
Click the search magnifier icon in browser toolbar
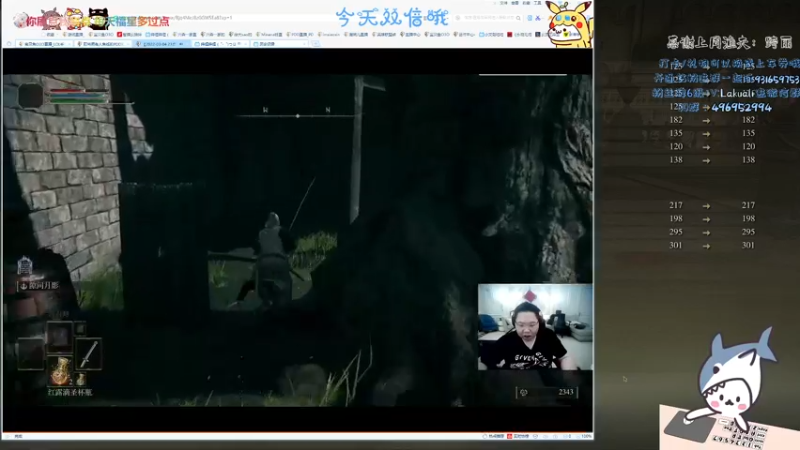click(x=518, y=18)
